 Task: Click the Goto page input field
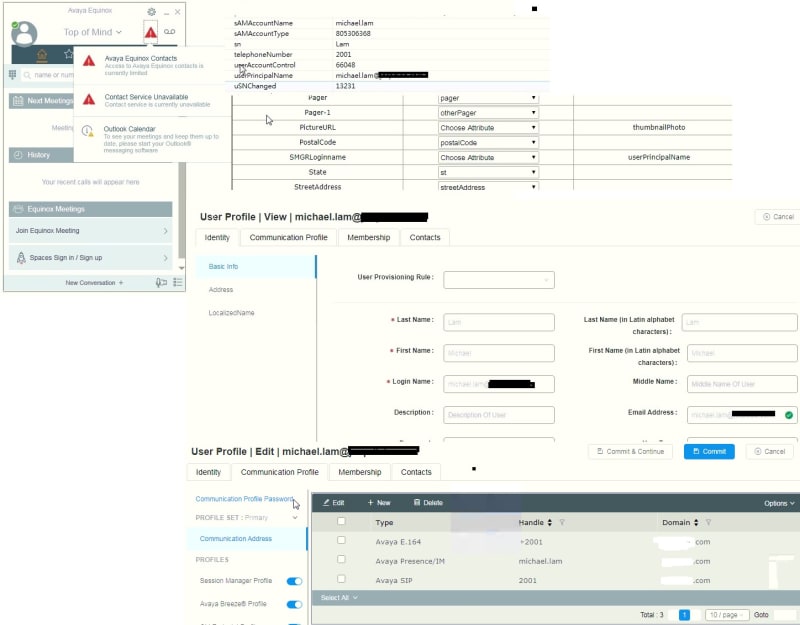click(787, 615)
